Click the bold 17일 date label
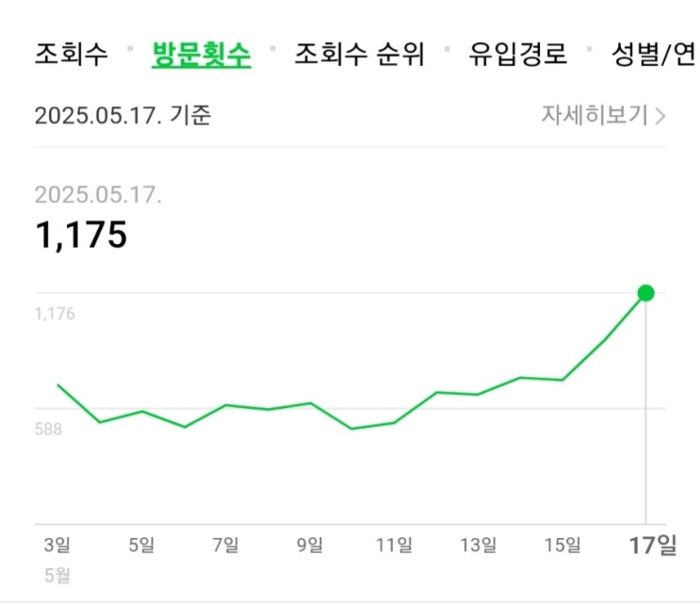 point(652,545)
